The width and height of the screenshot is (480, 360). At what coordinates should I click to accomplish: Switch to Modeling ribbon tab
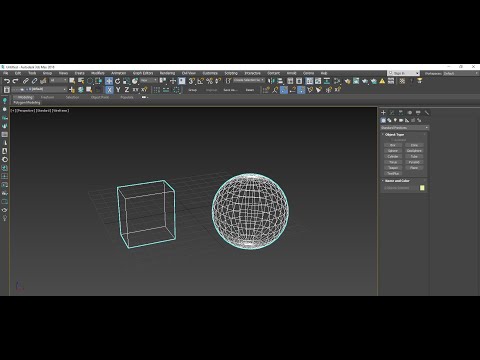[x=25, y=97]
